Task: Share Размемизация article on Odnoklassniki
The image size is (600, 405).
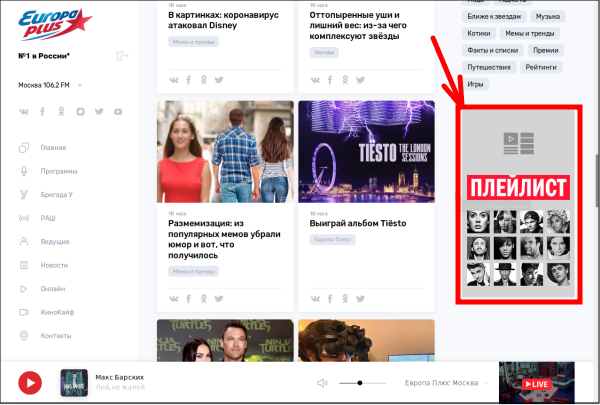Action: tap(204, 299)
